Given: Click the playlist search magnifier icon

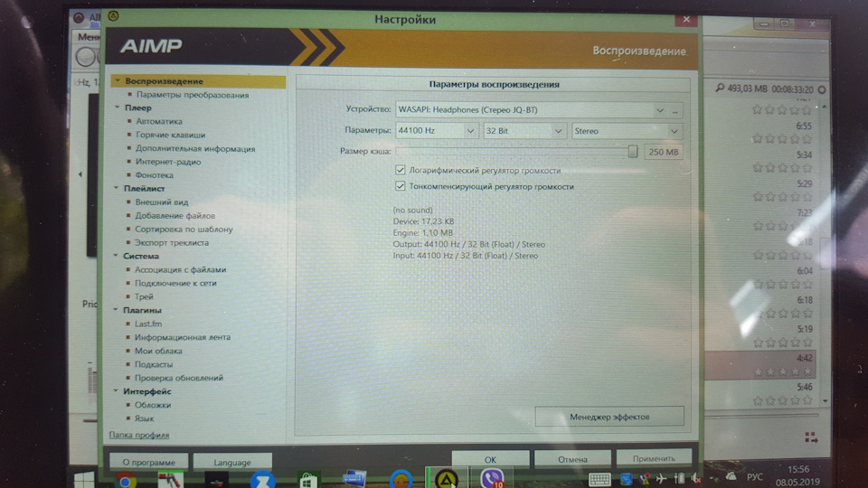Looking at the screenshot, I should point(720,88).
